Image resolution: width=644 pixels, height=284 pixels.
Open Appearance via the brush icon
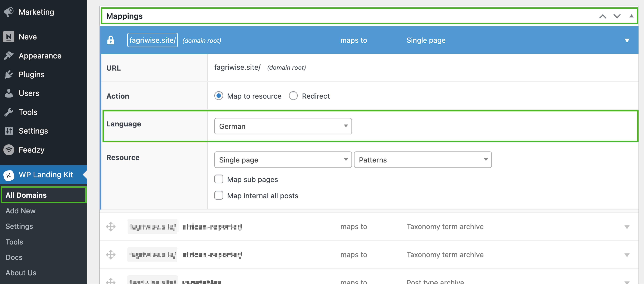[x=9, y=55]
